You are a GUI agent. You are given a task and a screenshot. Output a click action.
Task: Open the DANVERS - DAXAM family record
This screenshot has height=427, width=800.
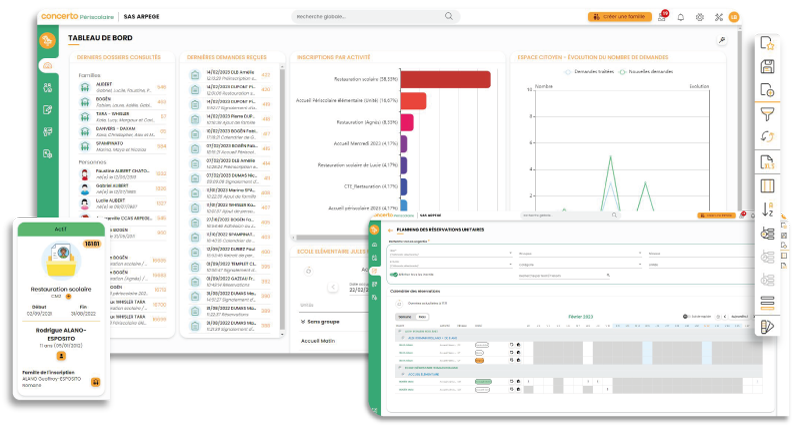point(122,132)
